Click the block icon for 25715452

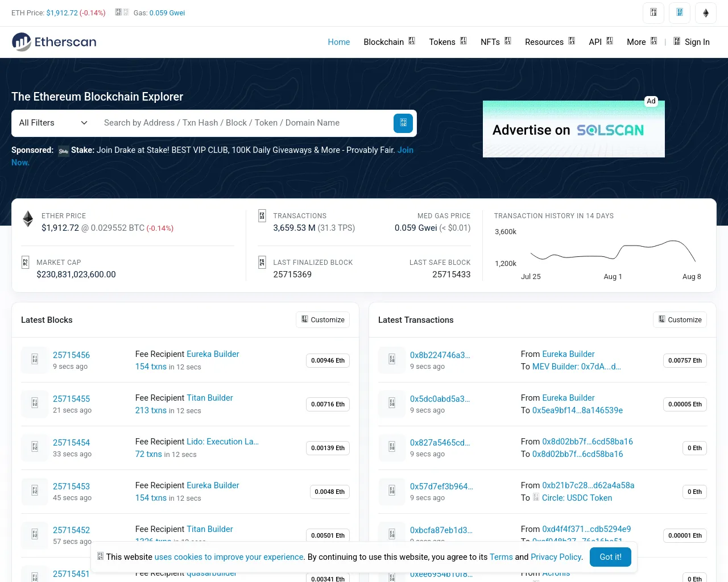(35, 535)
